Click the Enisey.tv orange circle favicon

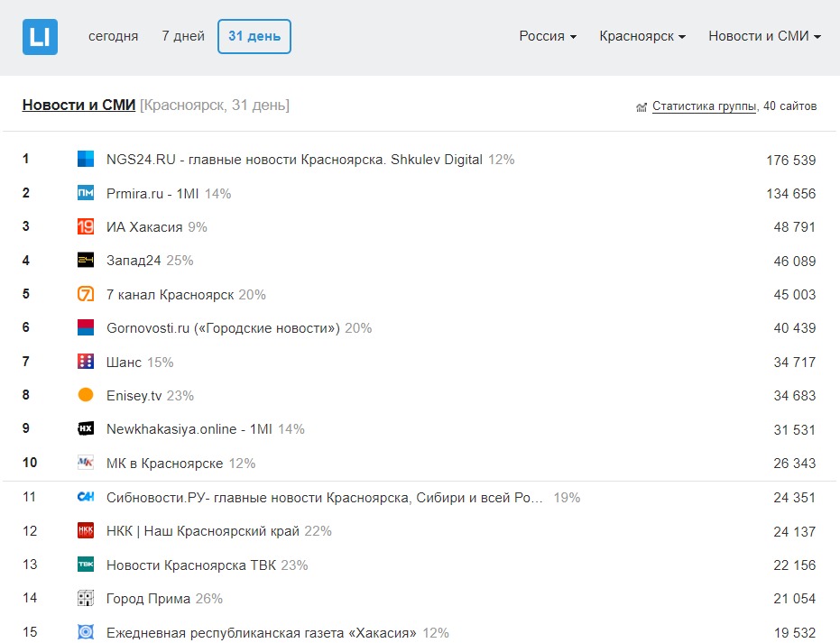point(86,395)
